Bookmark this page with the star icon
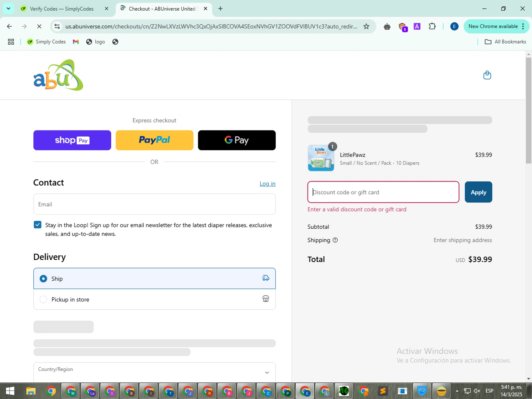This screenshot has width=532, height=399. tap(366, 26)
